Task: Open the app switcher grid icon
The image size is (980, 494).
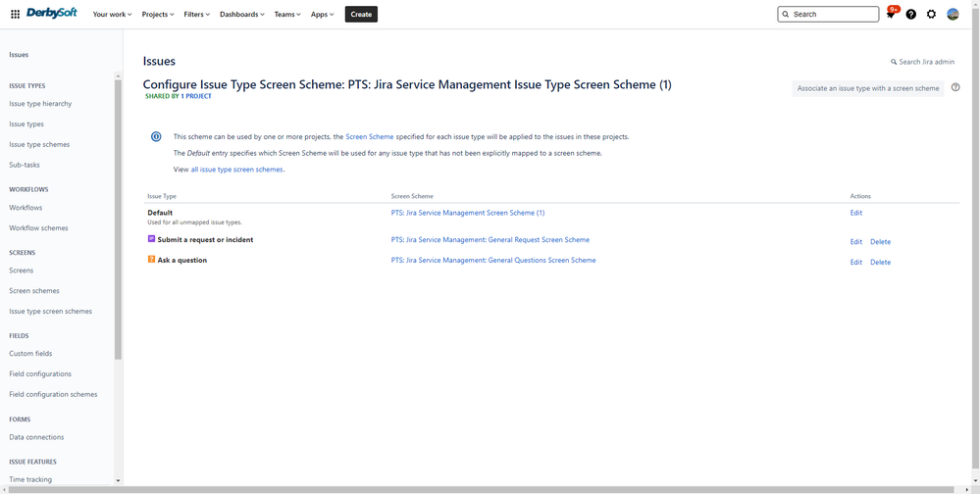Action: (x=15, y=14)
